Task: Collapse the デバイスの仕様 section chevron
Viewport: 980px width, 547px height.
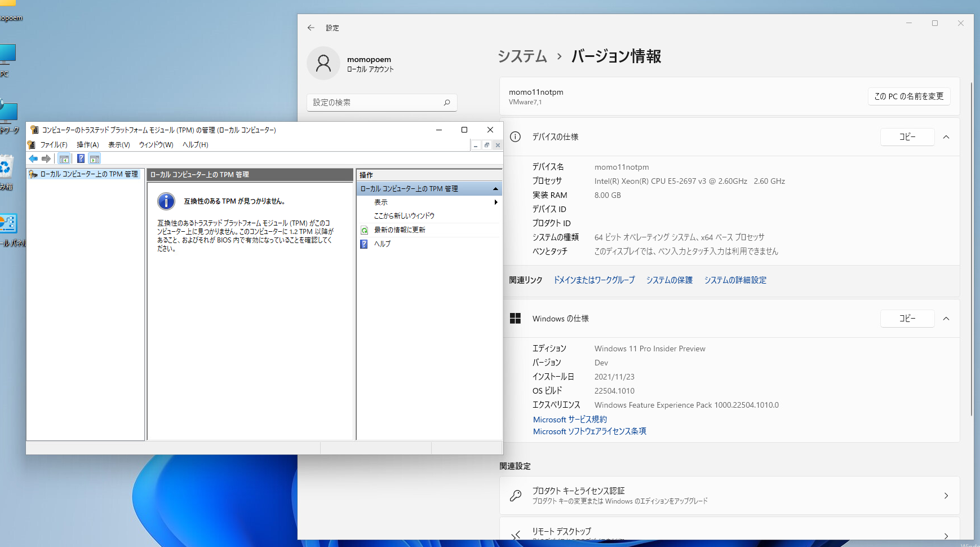Action: tap(946, 137)
